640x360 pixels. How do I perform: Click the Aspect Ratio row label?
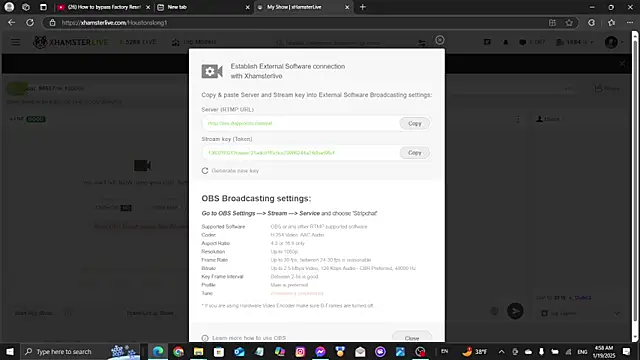[x=216, y=243]
